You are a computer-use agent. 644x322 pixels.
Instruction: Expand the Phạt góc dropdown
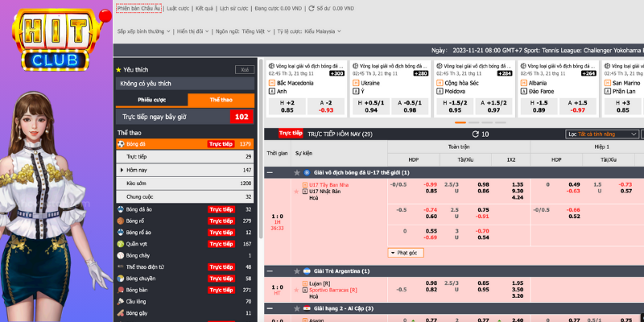point(405,252)
